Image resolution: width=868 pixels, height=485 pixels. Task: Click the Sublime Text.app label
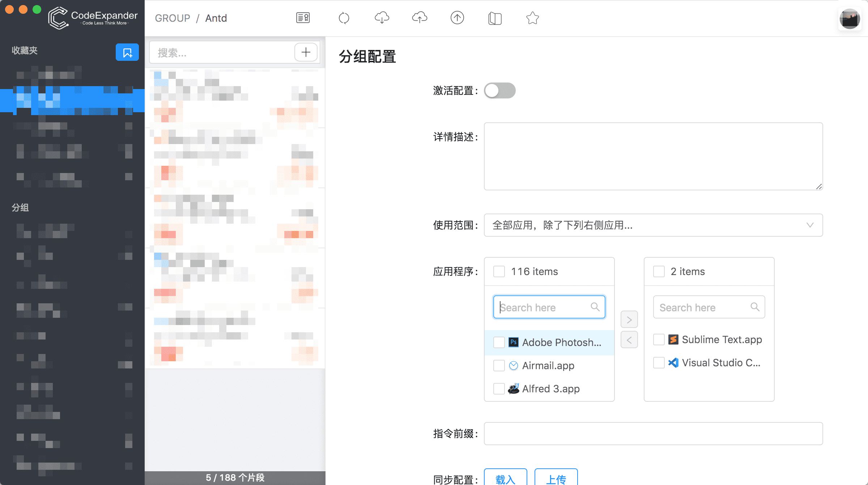722,339
